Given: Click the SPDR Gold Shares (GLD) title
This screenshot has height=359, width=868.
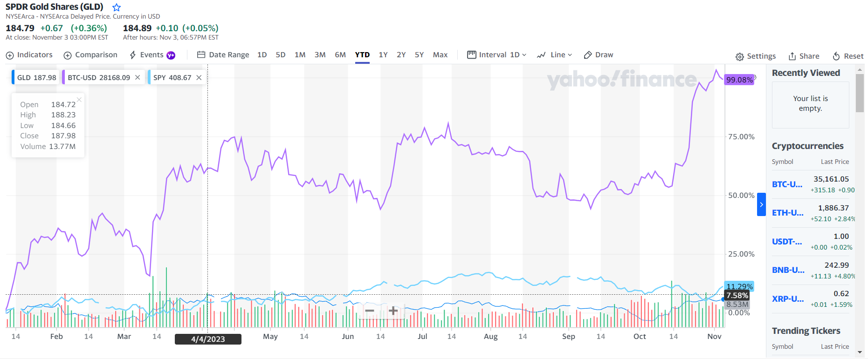Looking at the screenshot, I should click(x=55, y=7).
